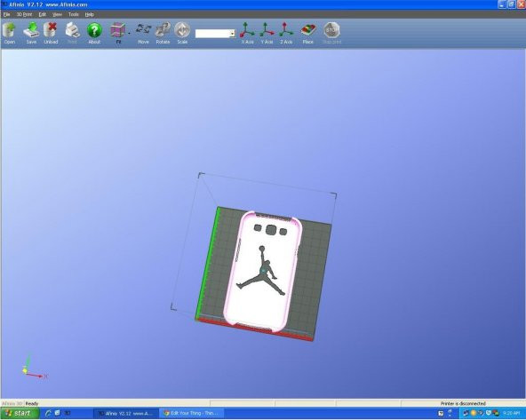Select the Scale tool
The image size is (526, 420).
coord(182,33)
